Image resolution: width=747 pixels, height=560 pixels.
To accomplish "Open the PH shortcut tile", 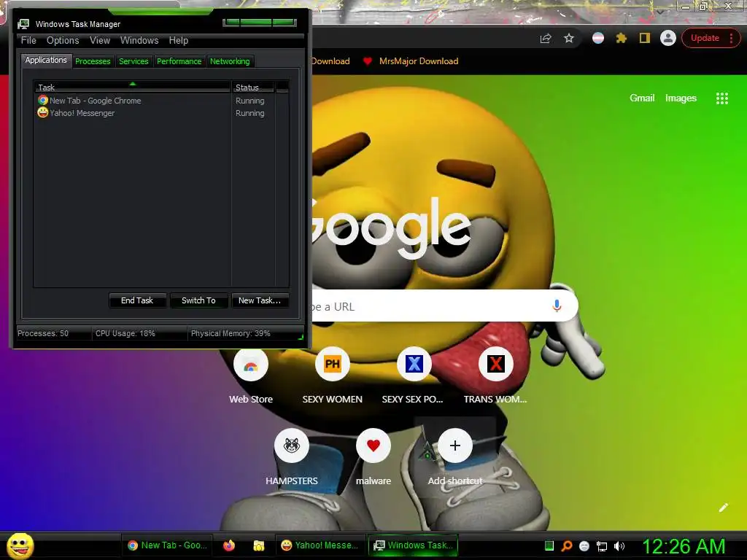I will coord(333,365).
